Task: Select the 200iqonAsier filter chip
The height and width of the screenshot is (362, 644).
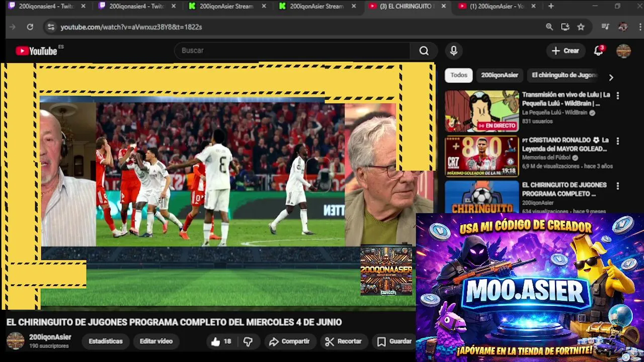Action: point(500,75)
